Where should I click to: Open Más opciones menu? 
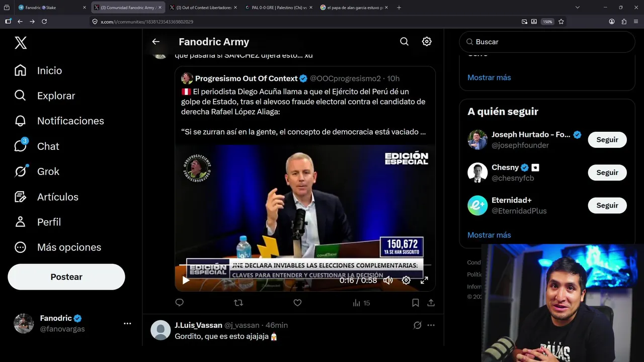tap(58, 247)
